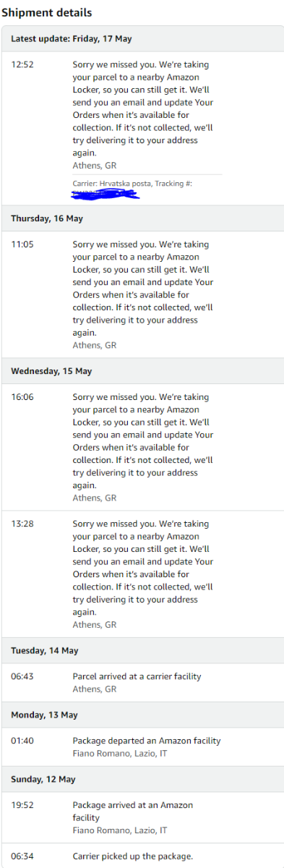Select the Thursday, 16 May date header
The width and height of the screenshot is (284, 868).
tap(142, 218)
